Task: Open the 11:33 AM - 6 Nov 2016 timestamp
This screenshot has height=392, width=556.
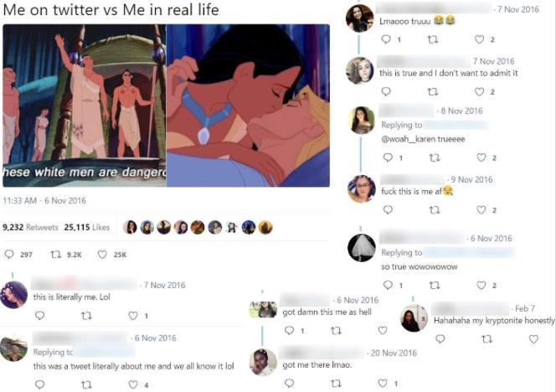Action: (44, 200)
